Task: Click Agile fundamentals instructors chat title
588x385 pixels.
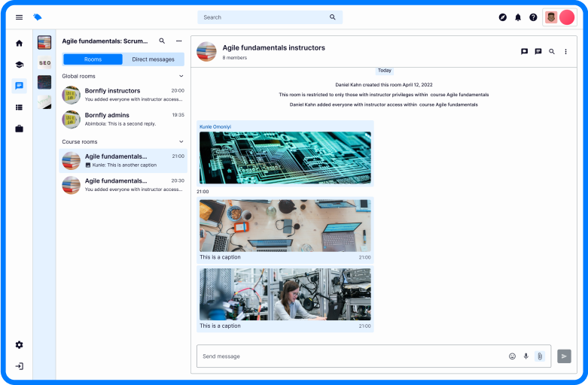Action: tap(274, 47)
